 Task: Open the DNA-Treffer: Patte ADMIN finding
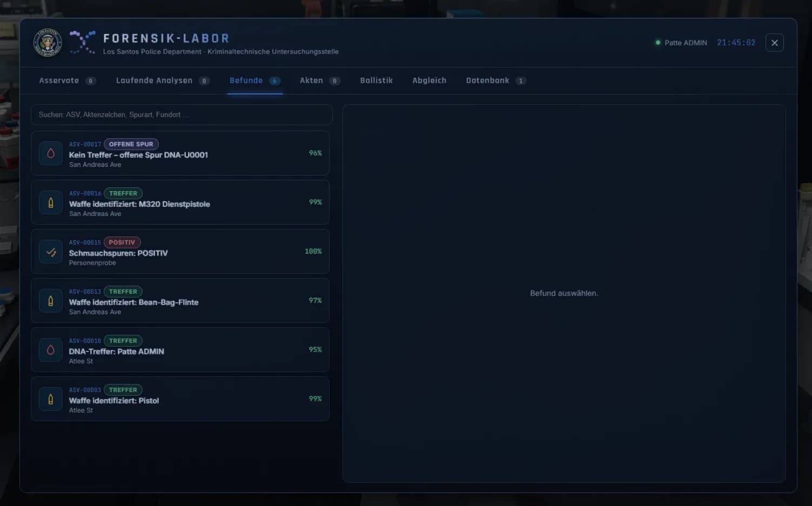pos(180,350)
